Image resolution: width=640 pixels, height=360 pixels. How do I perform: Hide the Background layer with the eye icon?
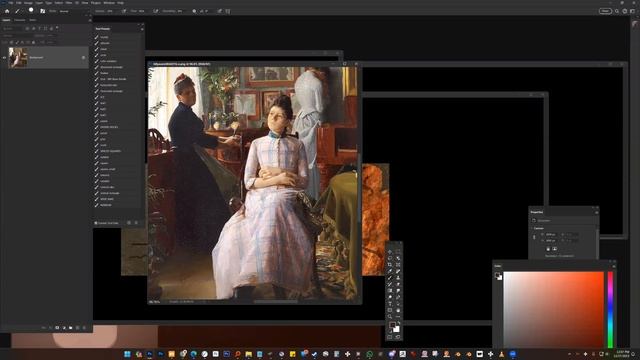point(4,58)
